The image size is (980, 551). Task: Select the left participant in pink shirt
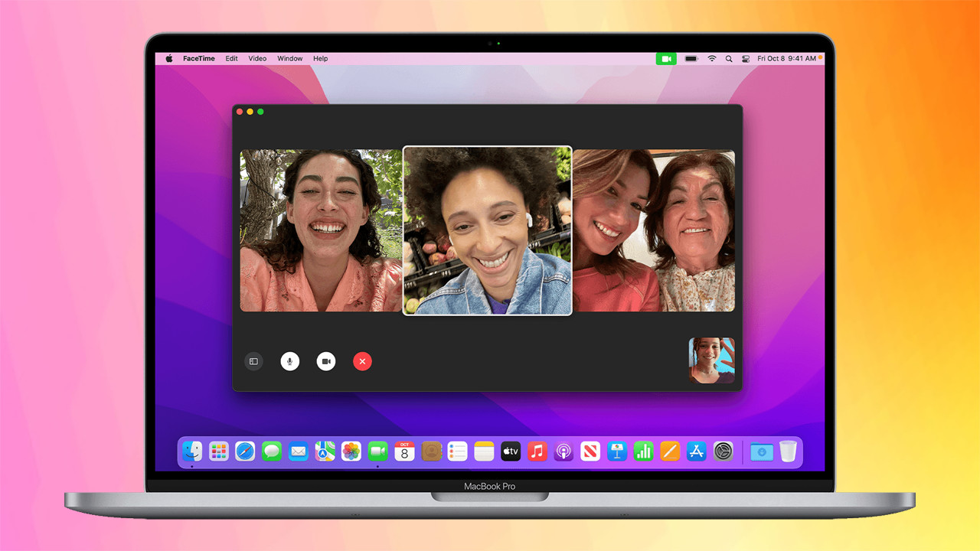pos(322,230)
